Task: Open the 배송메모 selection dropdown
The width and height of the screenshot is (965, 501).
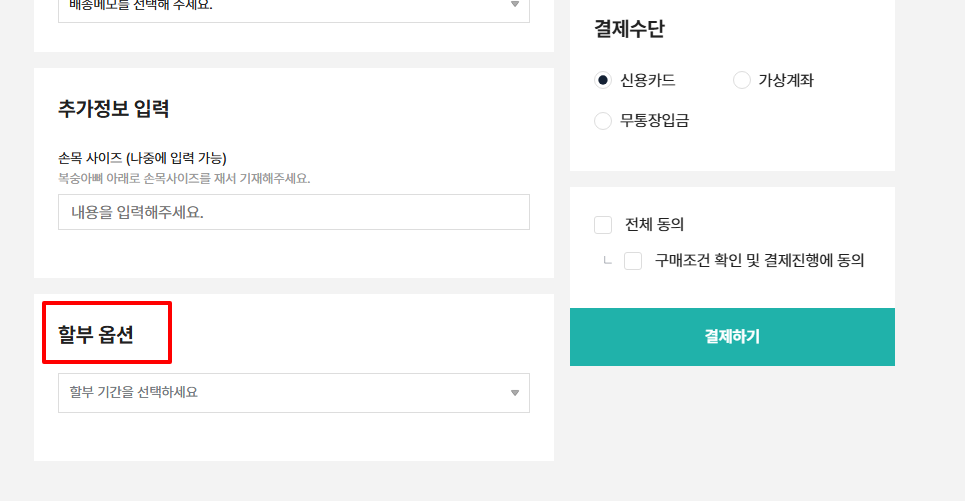Action: 294,9
